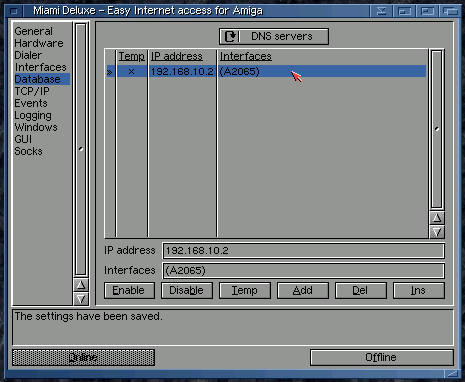Image resolution: width=465 pixels, height=382 pixels.
Task: Click the DNS list scroll down arrow
Action: 437,232
